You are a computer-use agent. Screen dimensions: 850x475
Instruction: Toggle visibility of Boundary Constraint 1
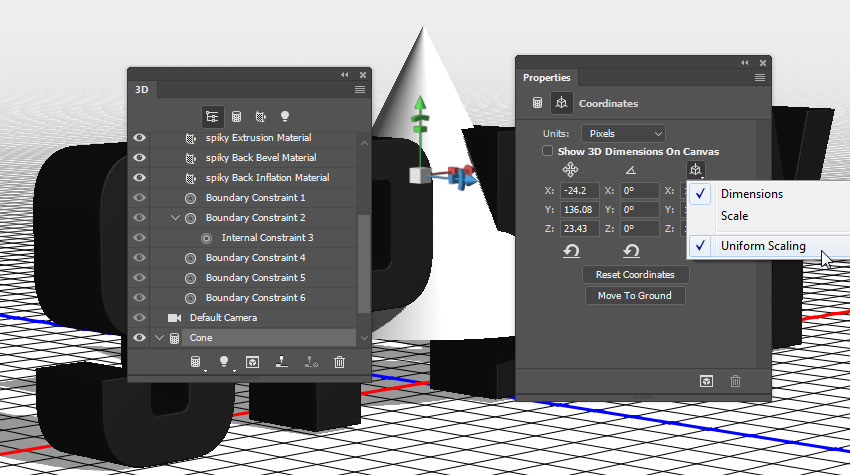(139, 198)
